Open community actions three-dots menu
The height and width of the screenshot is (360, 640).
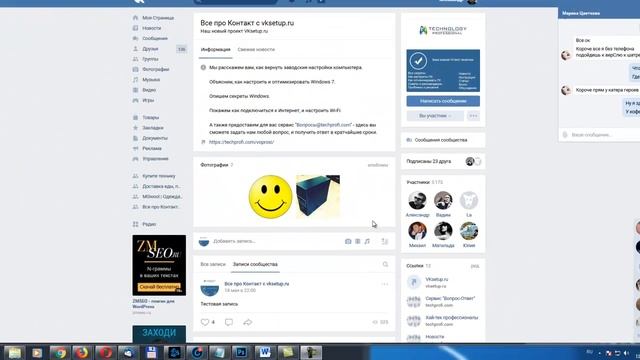[x=473, y=116]
